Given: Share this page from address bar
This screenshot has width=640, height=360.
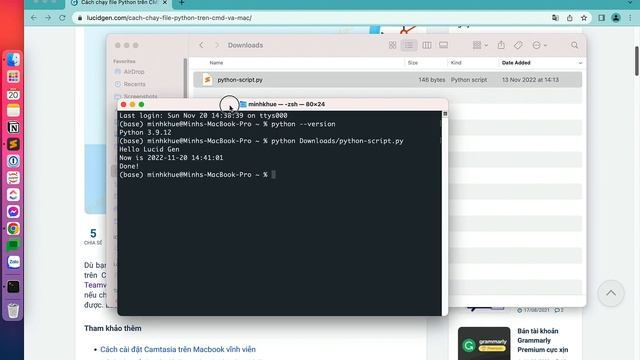Looking at the screenshot, I should coord(569,18).
